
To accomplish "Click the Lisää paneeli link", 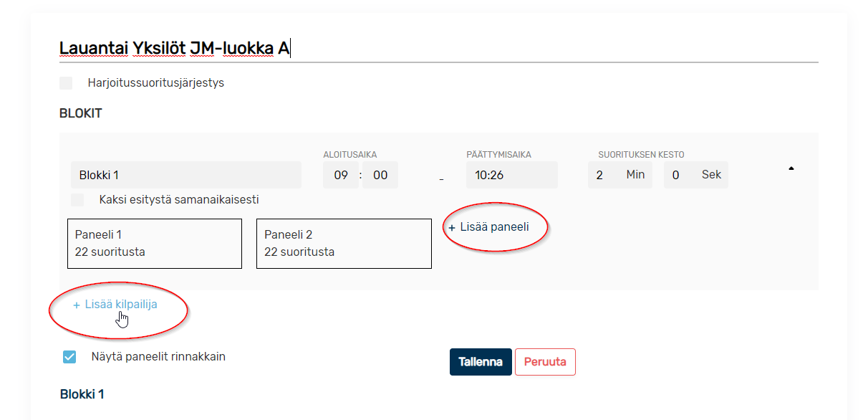I will tap(488, 227).
